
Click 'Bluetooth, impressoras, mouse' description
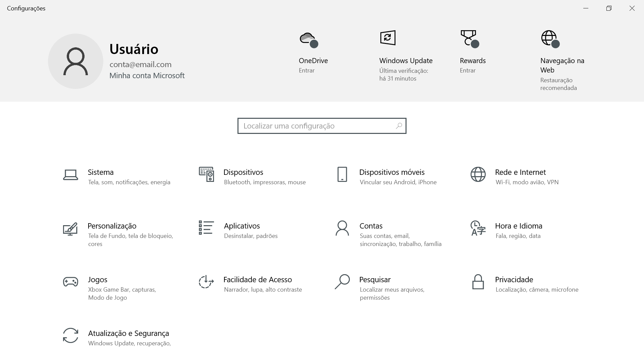[x=265, y=182]
